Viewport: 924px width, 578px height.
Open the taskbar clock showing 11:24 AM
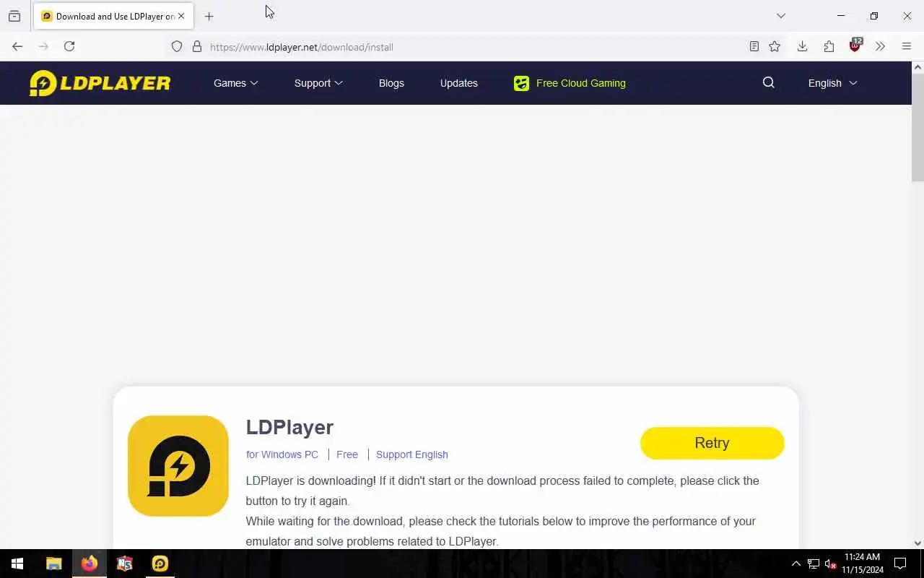863,564
